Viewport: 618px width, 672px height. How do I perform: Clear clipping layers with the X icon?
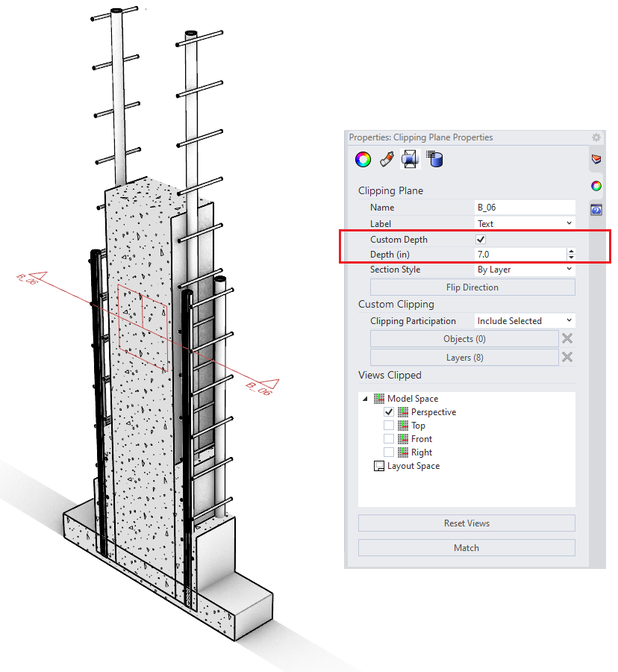click(x=567, y=358)
